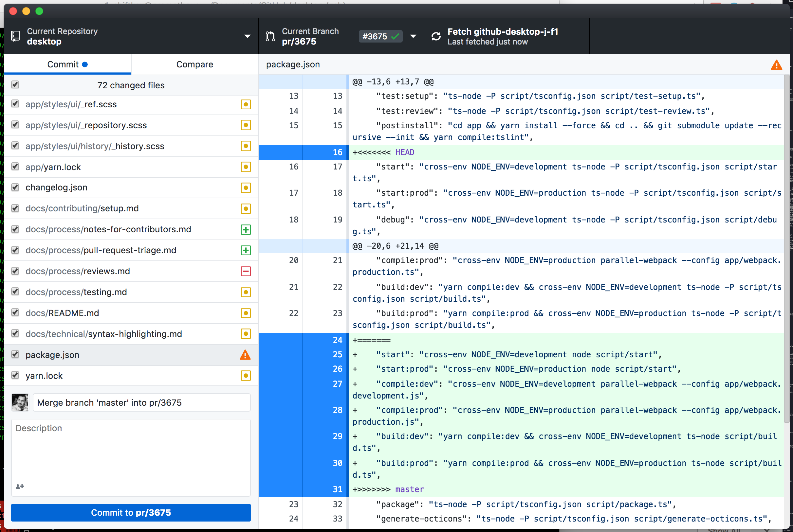
Task: Select docs/process/pull-request-triage.md row
Action: pyautogui.click(x=131, y=250)
